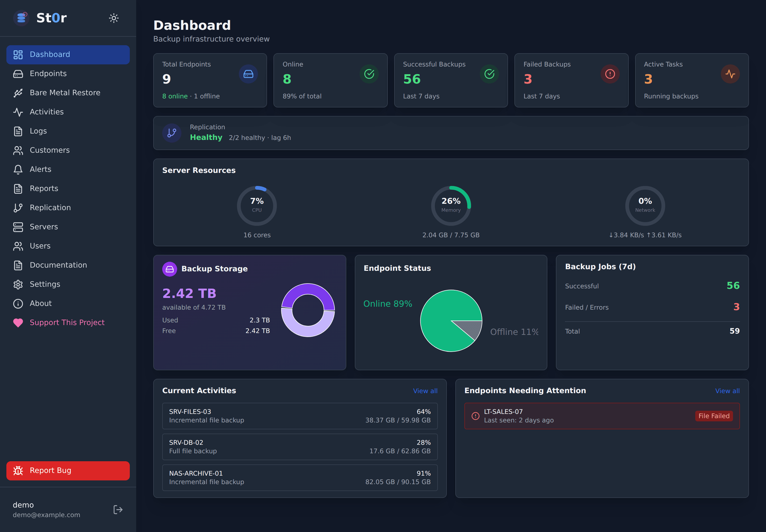The width and height of the screenshot is (766, 532).
Task: Click the Total Endpoints drive icon
Action: [x=248, y=74]
